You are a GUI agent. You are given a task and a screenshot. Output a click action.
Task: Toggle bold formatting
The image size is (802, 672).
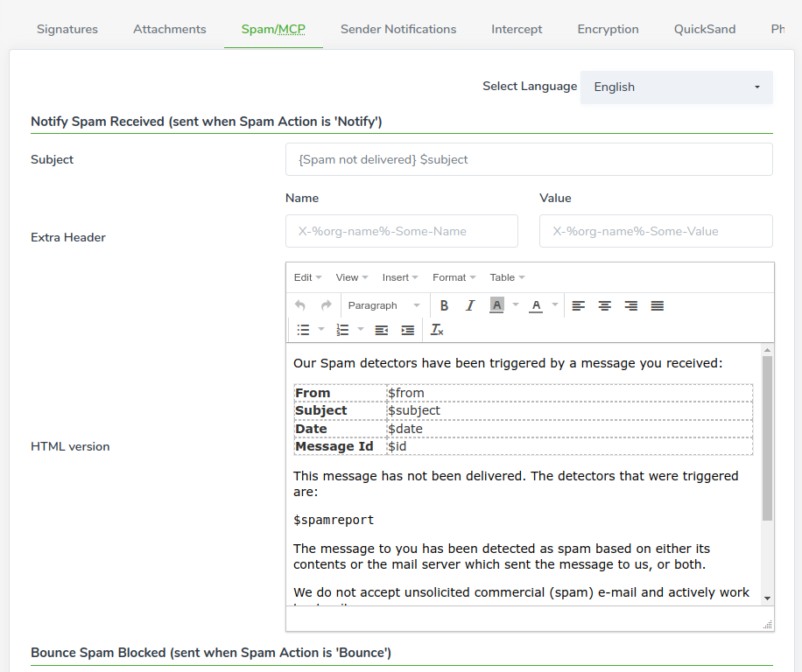point(444,305)
